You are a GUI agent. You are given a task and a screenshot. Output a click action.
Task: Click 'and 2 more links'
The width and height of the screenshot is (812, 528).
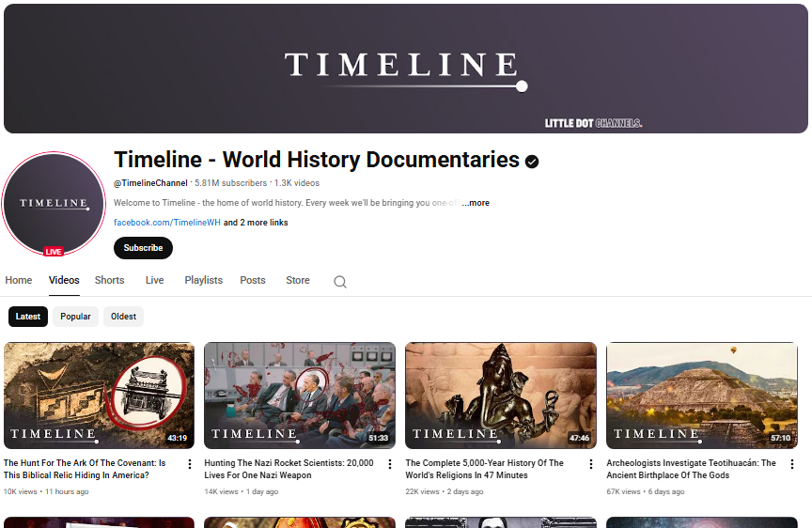click(x=256, y=223)
